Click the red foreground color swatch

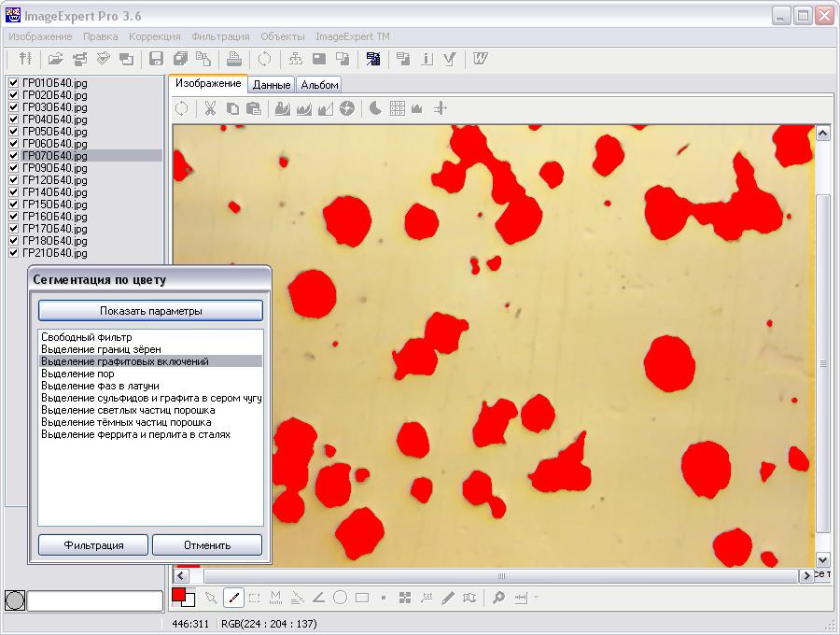[178, 594]
